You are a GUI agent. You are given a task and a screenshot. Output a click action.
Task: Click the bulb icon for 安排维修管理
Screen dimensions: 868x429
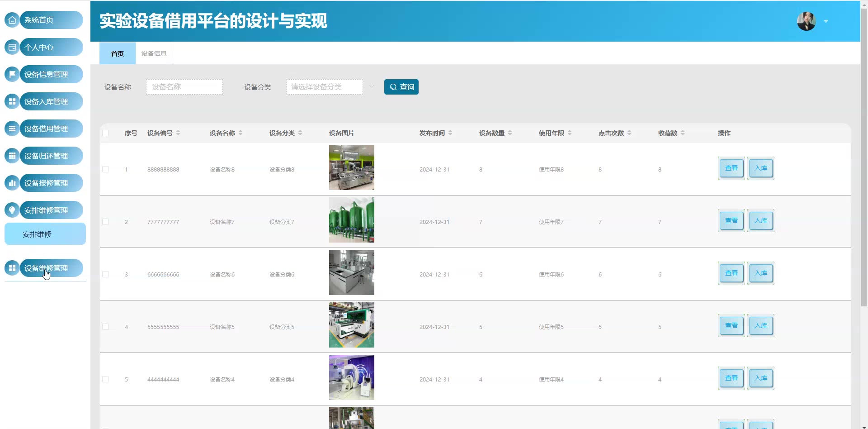pyautogui.click(x=12, y=210)
